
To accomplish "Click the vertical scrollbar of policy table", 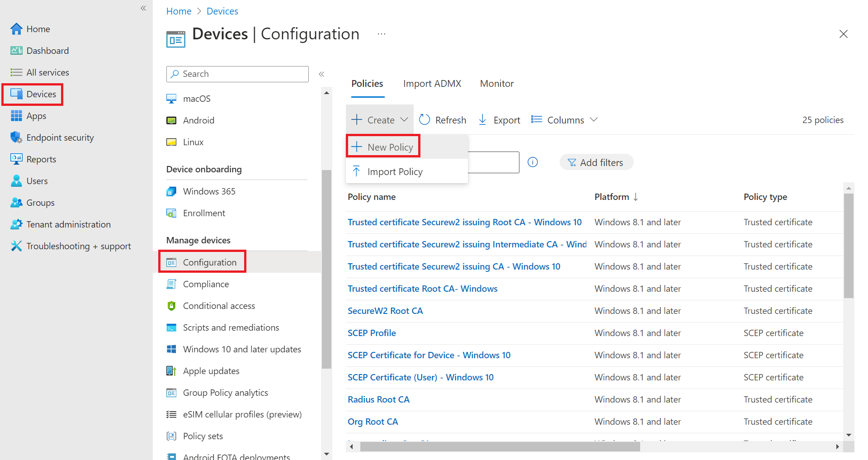I will [x=849, y=246].
